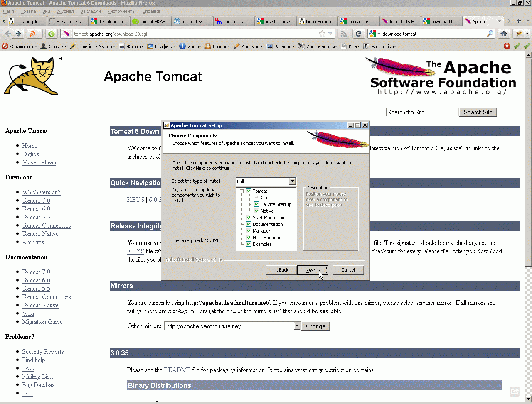The height and width of the screenshot is (404, 532).
Task: Toggle the Native component checkbox
Action: click(256, 211)
